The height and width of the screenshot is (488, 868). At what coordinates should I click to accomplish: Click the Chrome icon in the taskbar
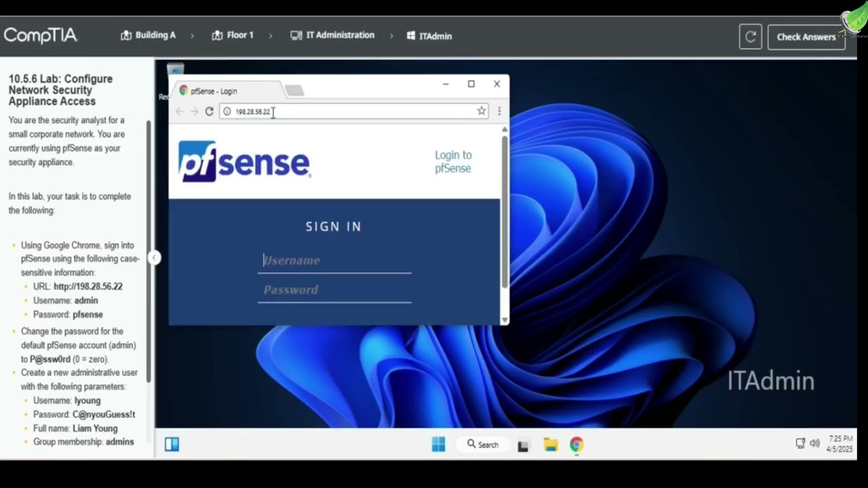tap(576, 445)
